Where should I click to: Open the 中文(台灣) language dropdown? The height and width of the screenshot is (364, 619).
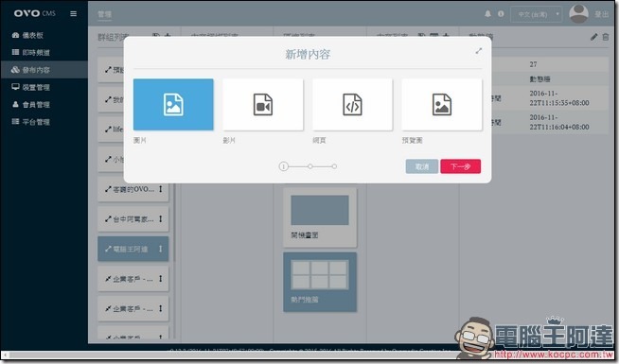click(537, 14)
